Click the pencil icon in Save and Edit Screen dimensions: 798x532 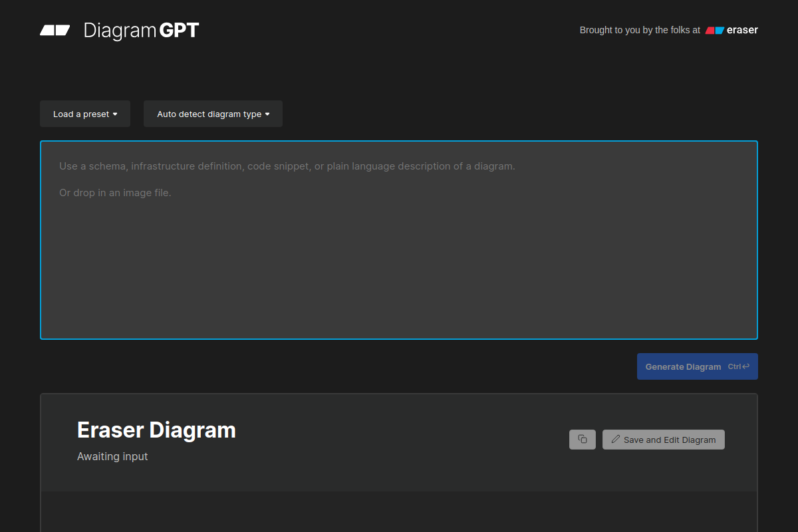tap(616, 440)
